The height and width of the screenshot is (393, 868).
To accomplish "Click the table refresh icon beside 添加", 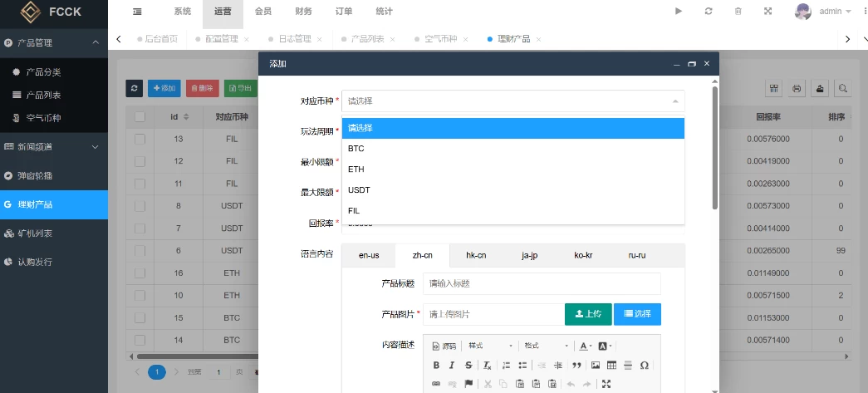I will 135,88.
